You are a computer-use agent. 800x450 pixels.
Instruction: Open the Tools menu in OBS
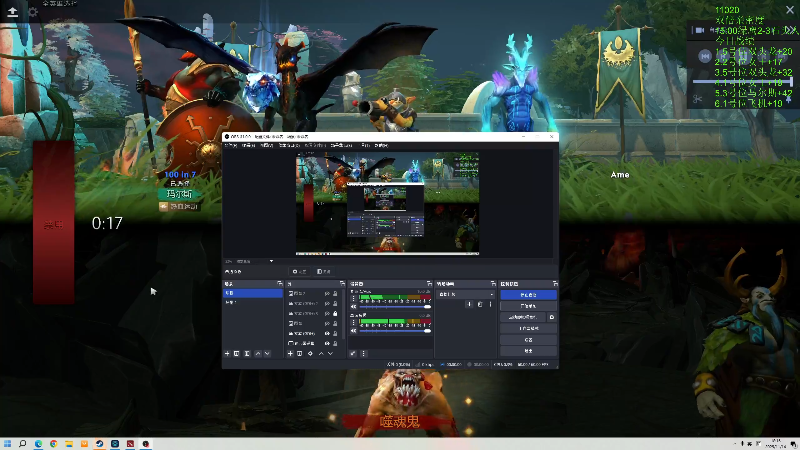click(365, 145)
